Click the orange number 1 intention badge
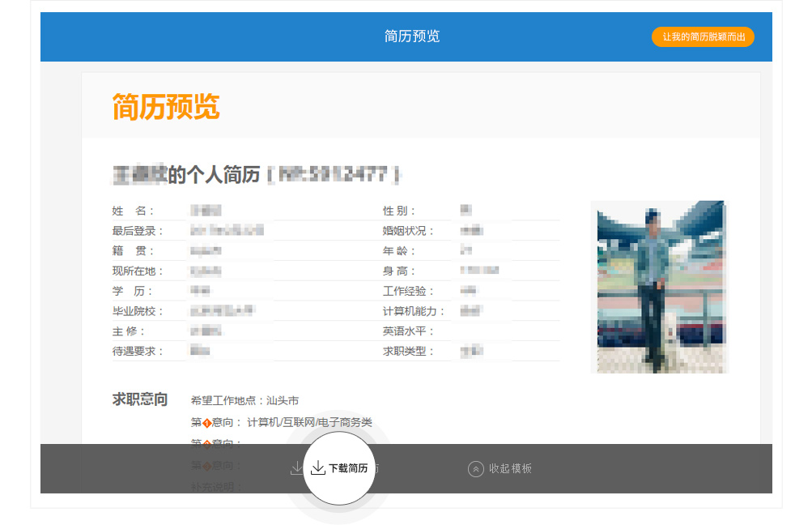812x525 pixels. click(206, 423)
